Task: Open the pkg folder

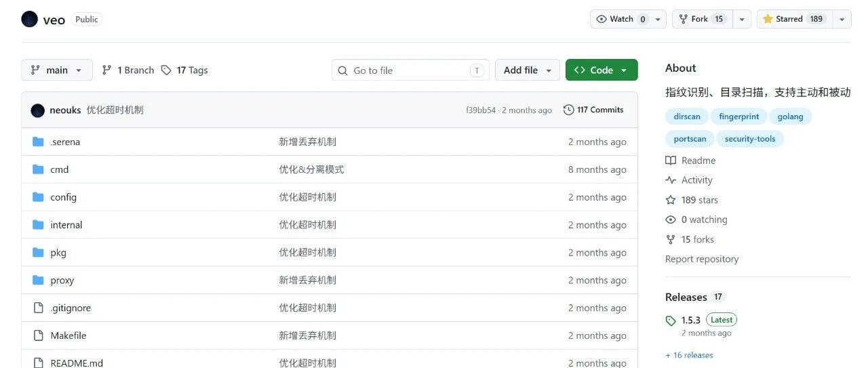Action: coord(58,252)
